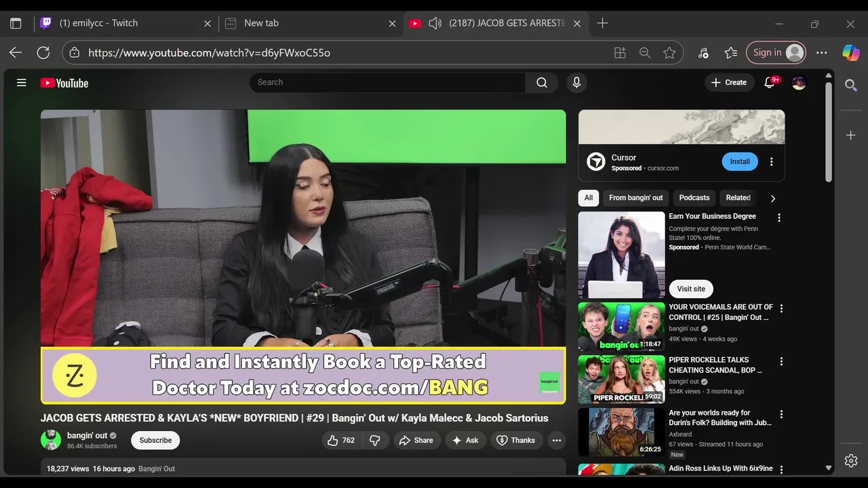Open options for Durin's Folk video
The image size is (868, 488).
click(781, 414)
